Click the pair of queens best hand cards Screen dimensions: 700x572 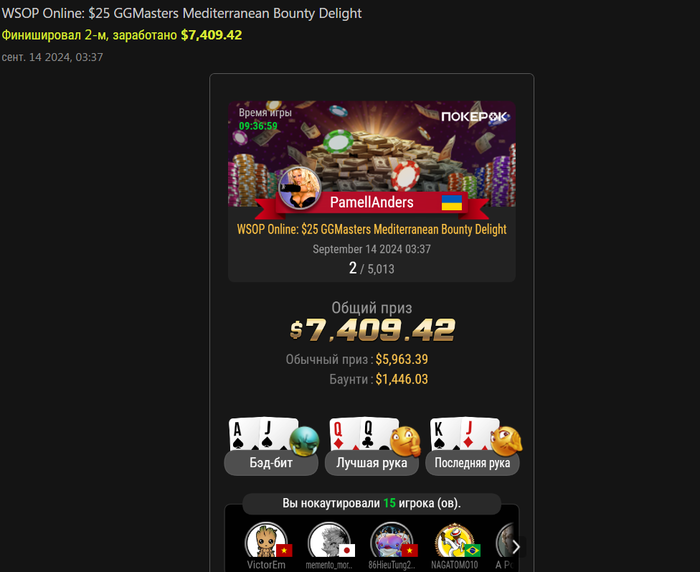tap(363, 434)
